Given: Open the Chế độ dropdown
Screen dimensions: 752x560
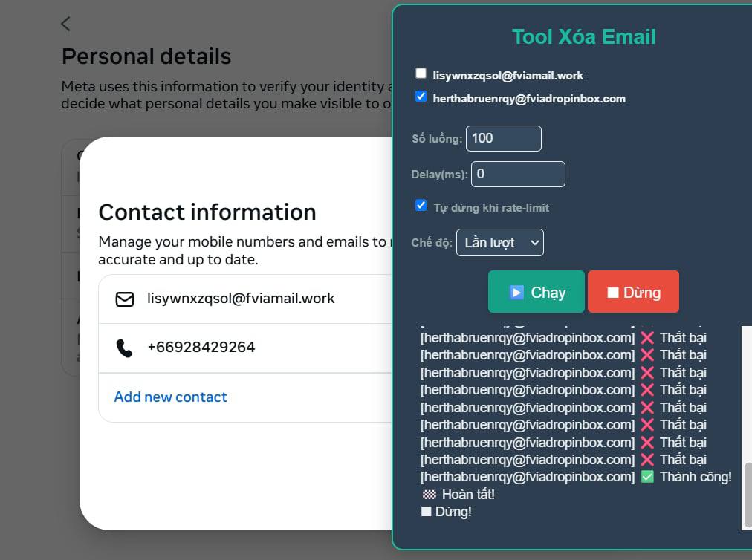Looking at the screenshot, I should (x=499, y=243).
